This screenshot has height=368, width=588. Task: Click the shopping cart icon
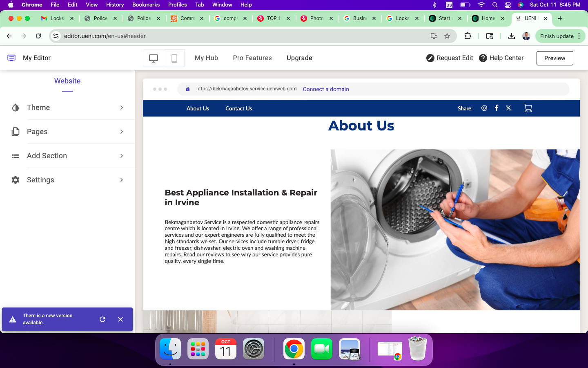click(x=528, y=108)
